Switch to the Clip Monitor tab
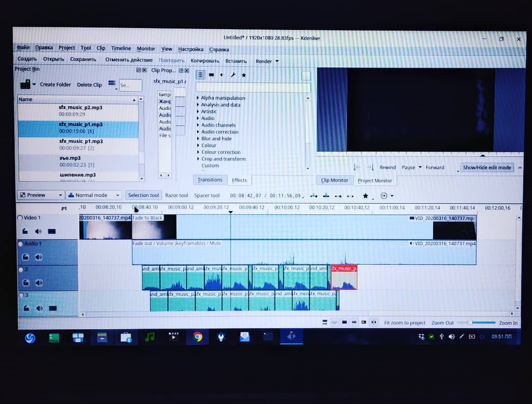Viewport: 532px width, 404px height. (334, 180)
